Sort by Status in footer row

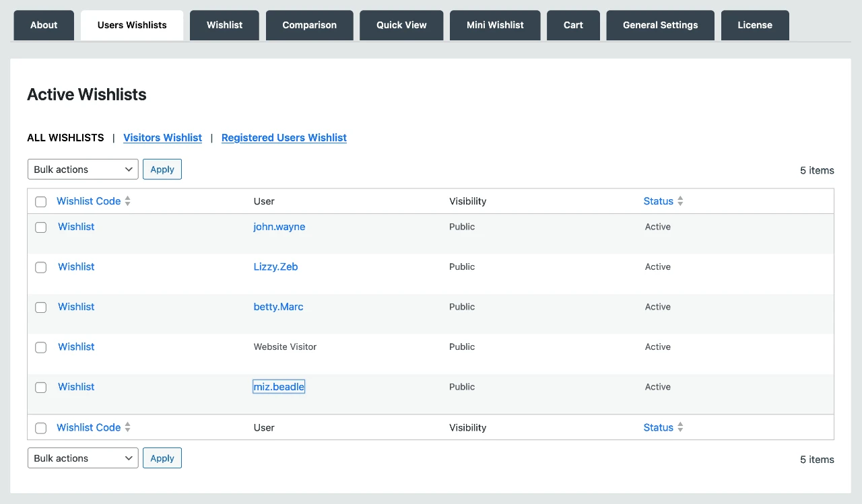(x=658, y=427)
